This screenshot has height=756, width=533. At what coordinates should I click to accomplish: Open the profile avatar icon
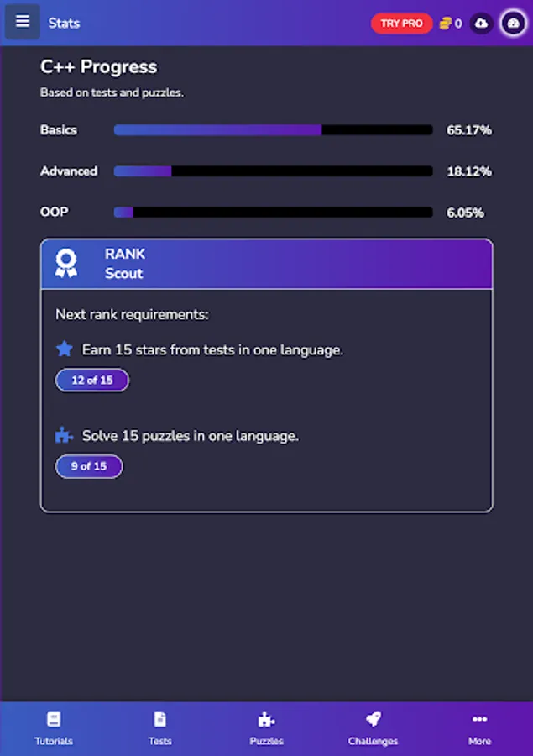pos(514,24)
